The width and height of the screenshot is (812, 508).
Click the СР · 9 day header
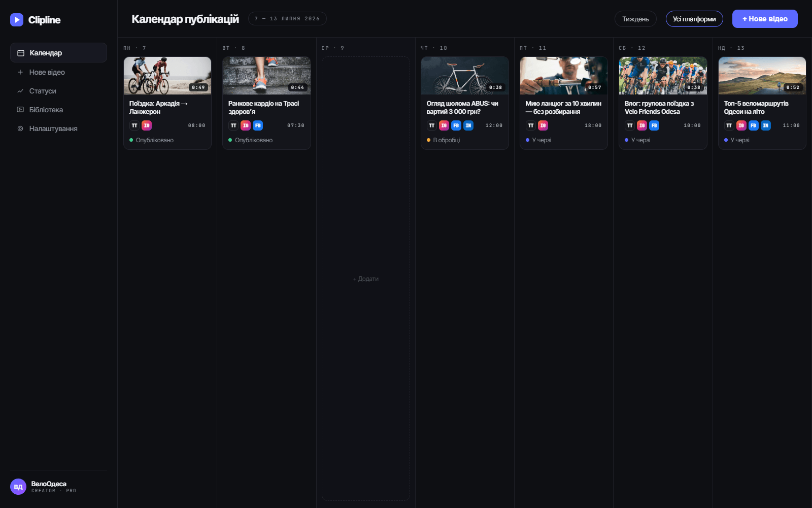pyautogui.click(x=333, y=48)
